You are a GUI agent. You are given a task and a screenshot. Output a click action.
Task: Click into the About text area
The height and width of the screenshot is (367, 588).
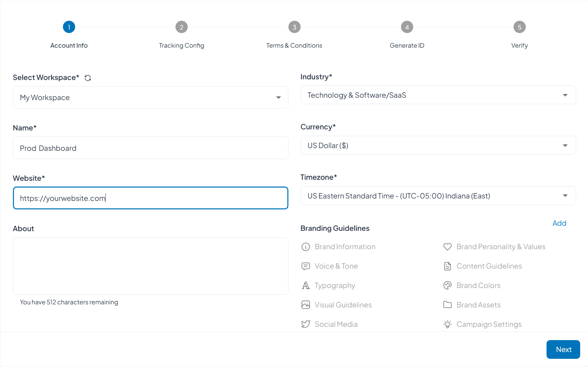point(150,266)
